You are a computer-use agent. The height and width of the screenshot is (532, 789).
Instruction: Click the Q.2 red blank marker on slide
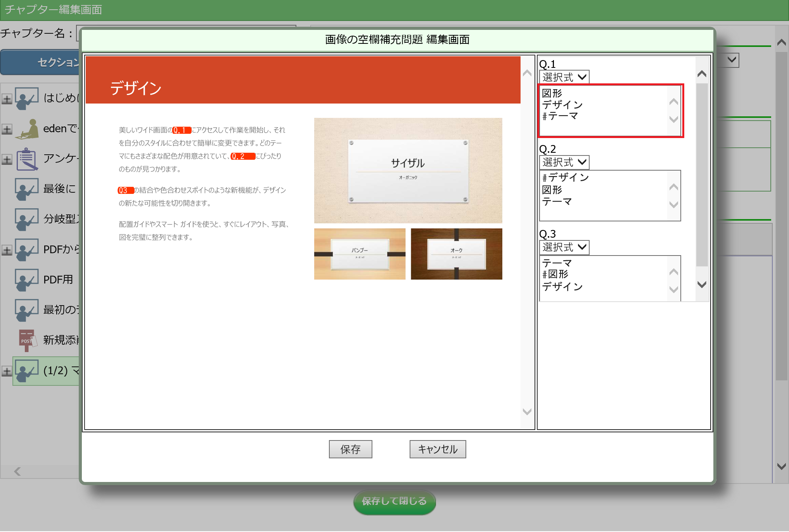pos(242,156)
